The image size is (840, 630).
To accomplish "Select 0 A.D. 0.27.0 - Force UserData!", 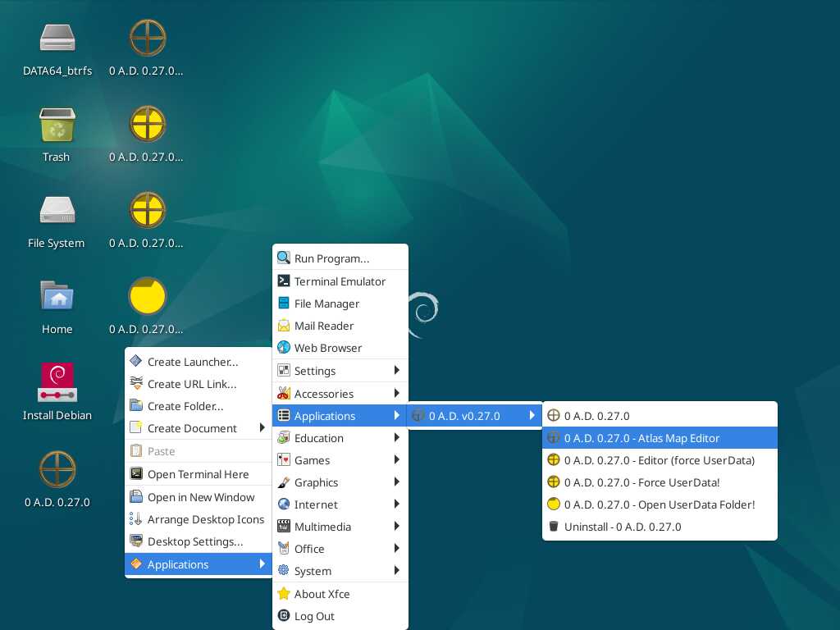I will pos(660,482).
